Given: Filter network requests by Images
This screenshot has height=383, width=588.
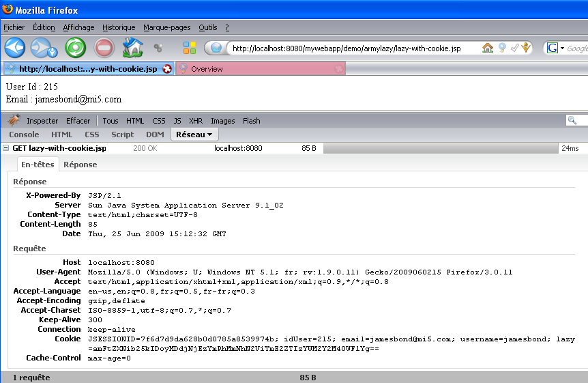Looking at the screenshot, I should [x=222, y=121].
